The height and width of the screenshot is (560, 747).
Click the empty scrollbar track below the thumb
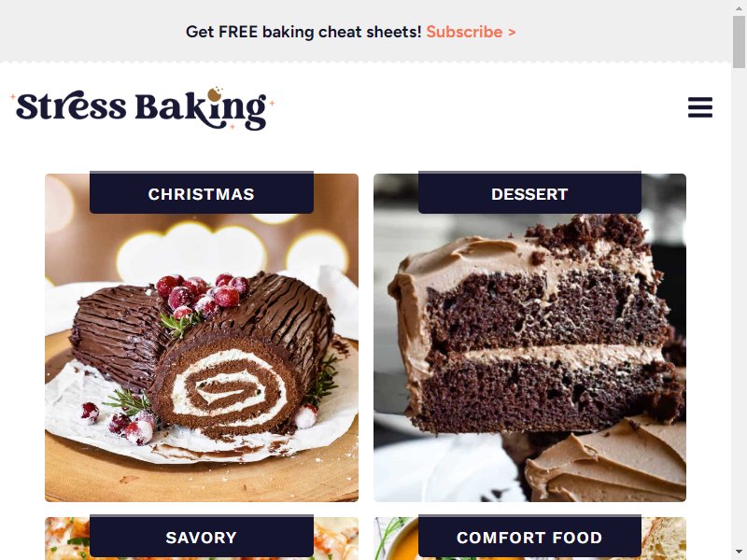click(x=739, y=305)
